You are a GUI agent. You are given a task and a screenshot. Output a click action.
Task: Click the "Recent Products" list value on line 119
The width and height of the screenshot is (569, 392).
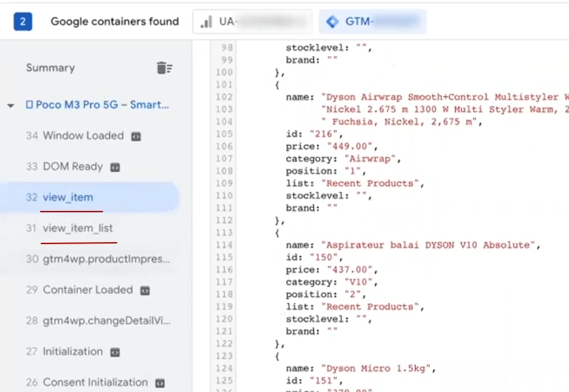370,307
